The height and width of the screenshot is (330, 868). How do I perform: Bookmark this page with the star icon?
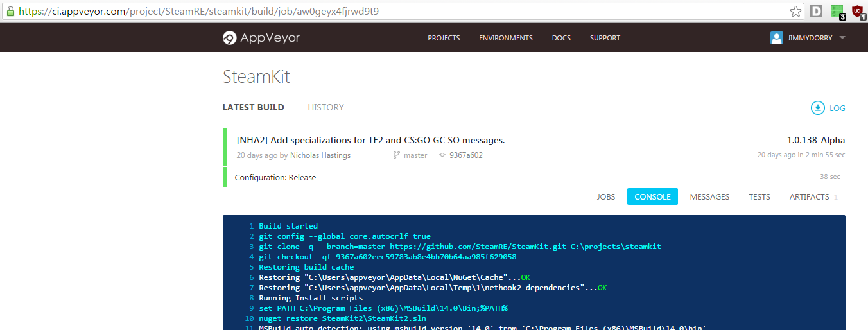tap(795, 11)
